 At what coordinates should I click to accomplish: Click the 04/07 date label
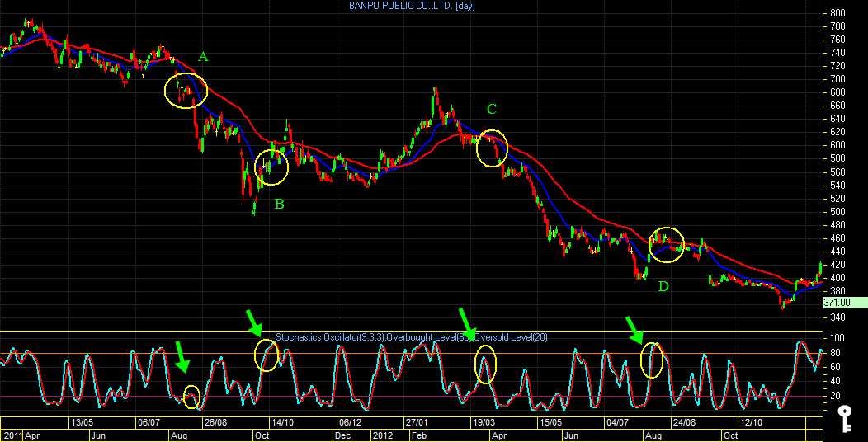click(x=617, y=423)
